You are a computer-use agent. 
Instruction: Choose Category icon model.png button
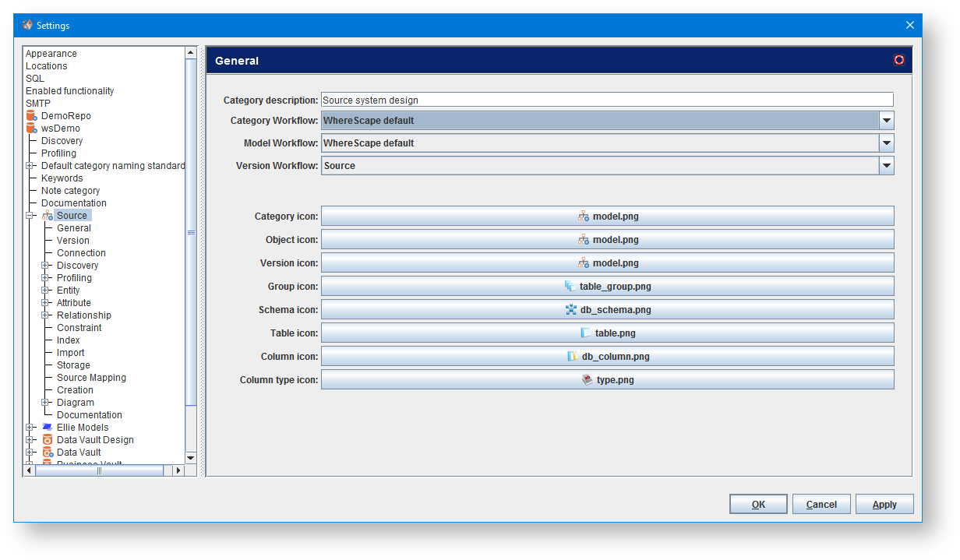click(607, 217)
